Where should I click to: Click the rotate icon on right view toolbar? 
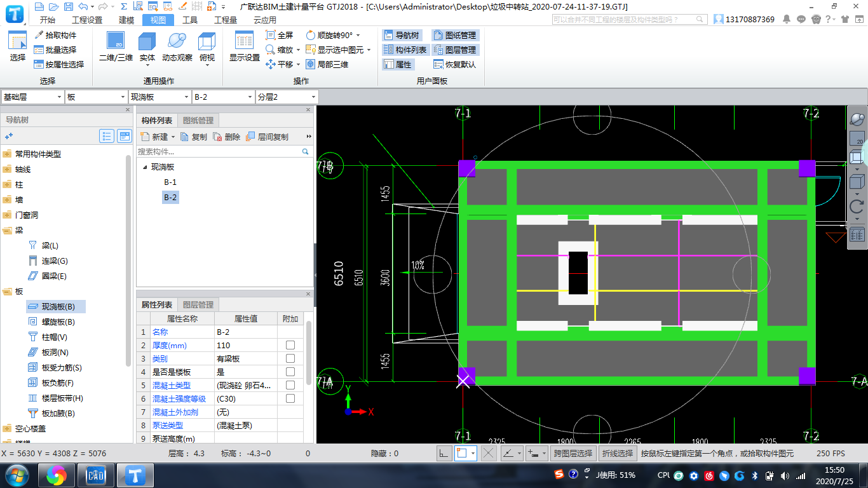click(x=857, y=207)
